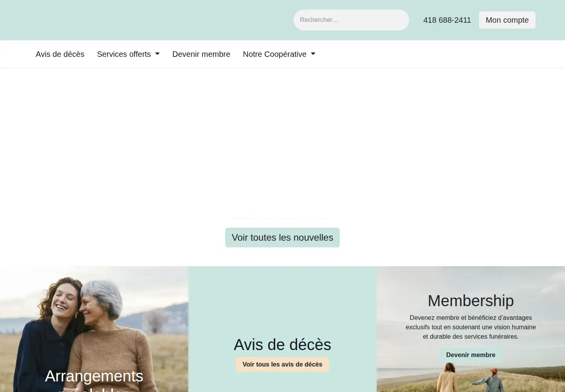Image resolution: width=565 pixels, height=392 pixels.
Task: Open the Mon compte button
Action: pyautogui.click(x=507, y=20)
